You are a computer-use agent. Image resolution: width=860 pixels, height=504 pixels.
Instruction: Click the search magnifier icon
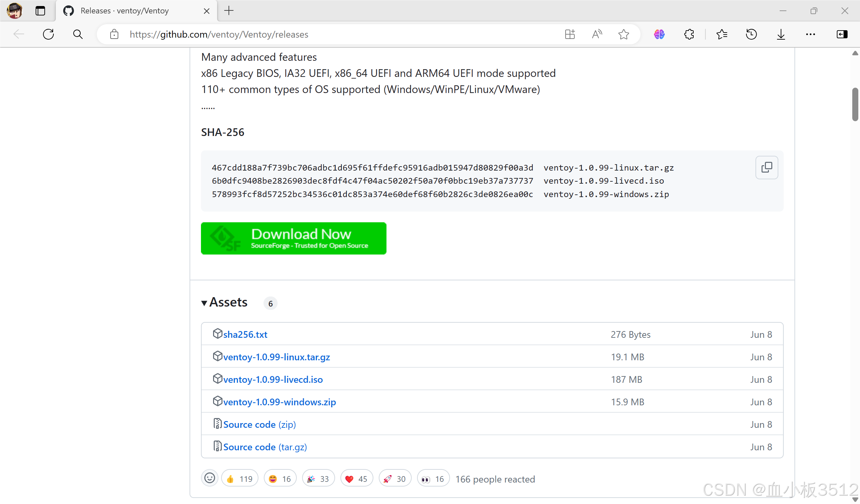click(x=78, y=34)
